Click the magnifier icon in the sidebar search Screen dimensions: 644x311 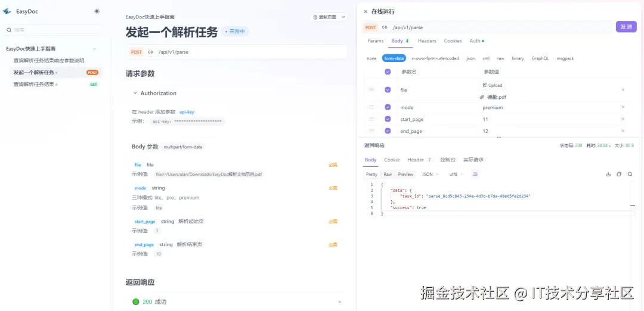(8, 30)
